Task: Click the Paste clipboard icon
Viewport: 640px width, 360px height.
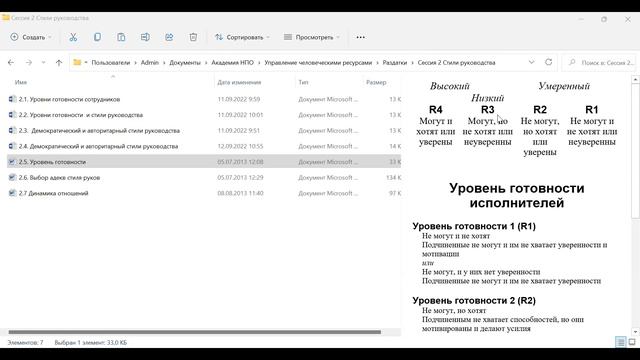Action: (121, 37)
